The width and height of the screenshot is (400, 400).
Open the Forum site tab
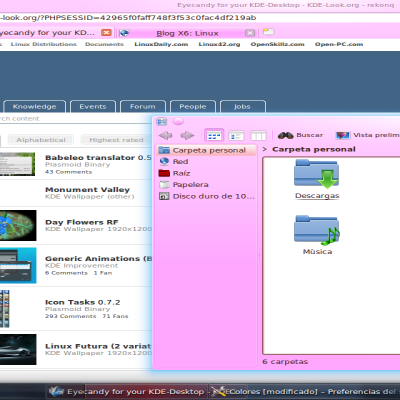143,107
